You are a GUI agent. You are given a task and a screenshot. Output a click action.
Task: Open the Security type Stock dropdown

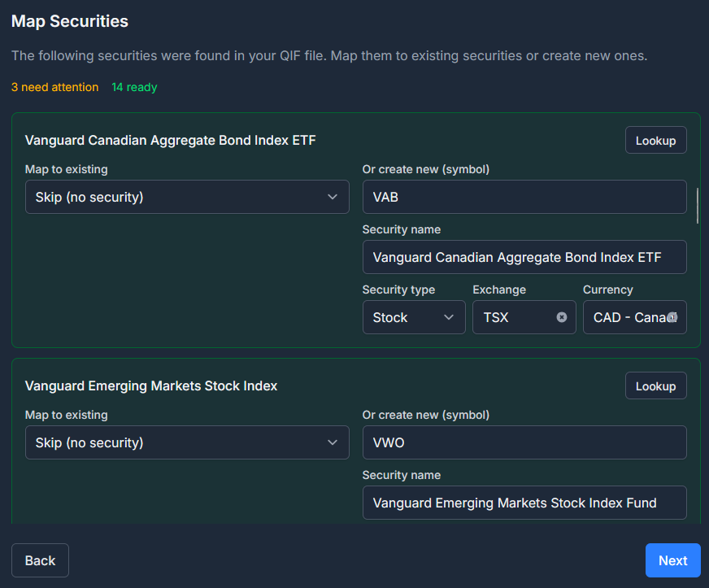point(414,317)
